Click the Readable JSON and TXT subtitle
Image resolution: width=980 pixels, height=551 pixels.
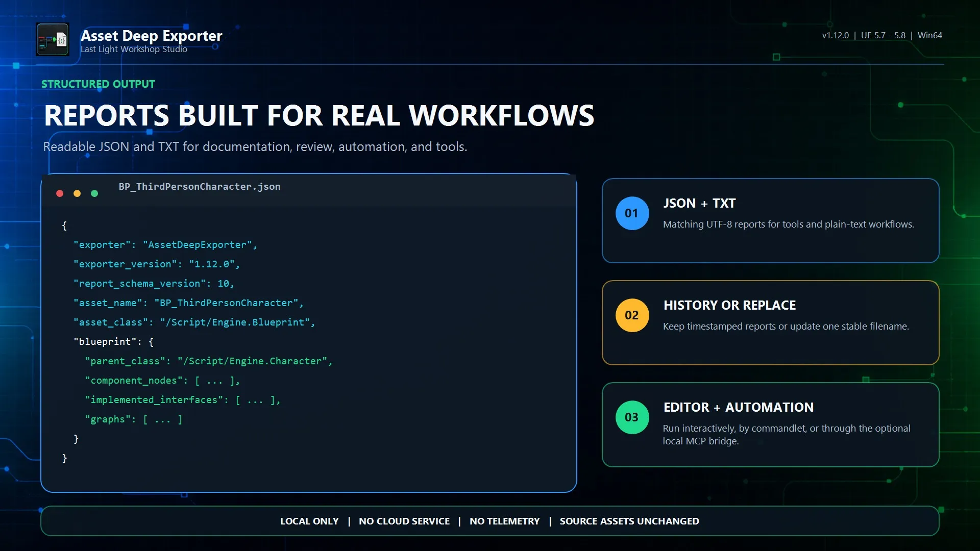[255, 147]
